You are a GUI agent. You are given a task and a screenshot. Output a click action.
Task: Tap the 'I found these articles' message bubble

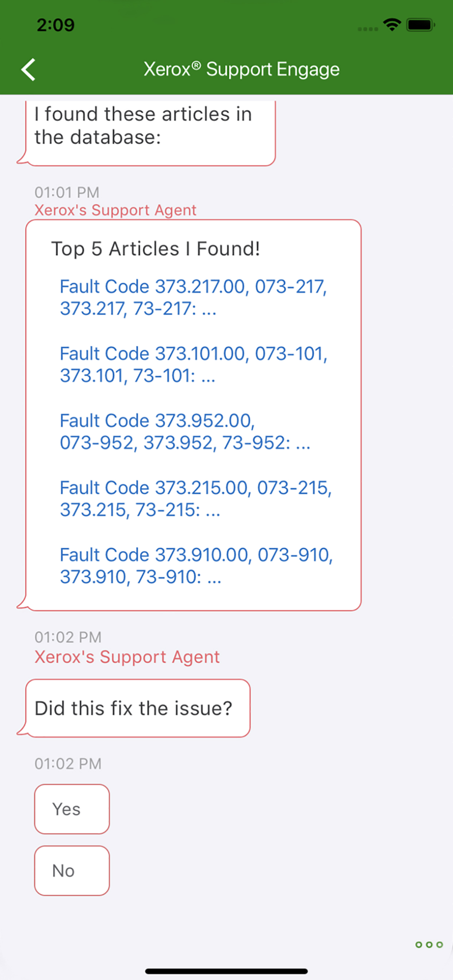click(x=150, y=131)
